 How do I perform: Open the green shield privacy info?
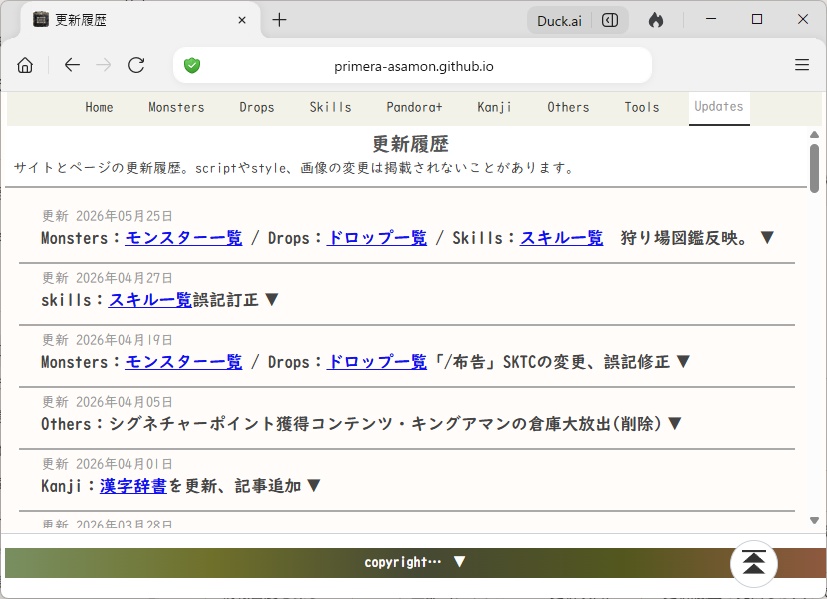pyautogui.click(x=192, y=66)
